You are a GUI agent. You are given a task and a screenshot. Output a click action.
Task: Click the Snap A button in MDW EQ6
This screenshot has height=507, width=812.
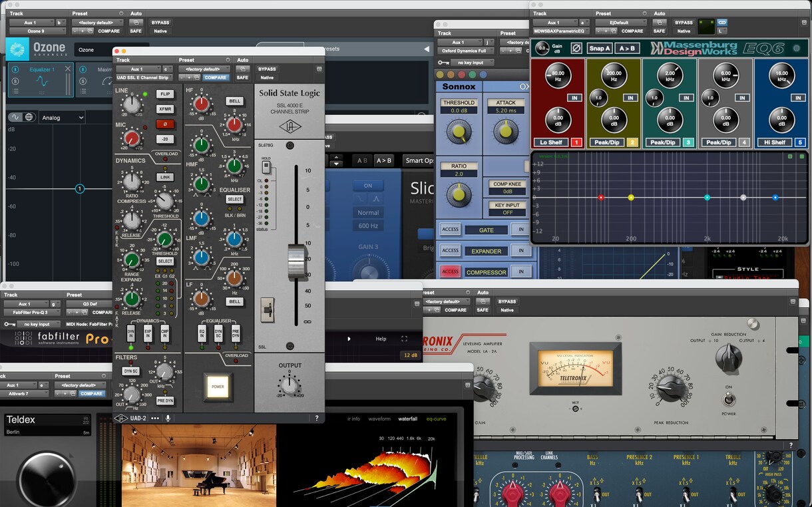point(600,48)
